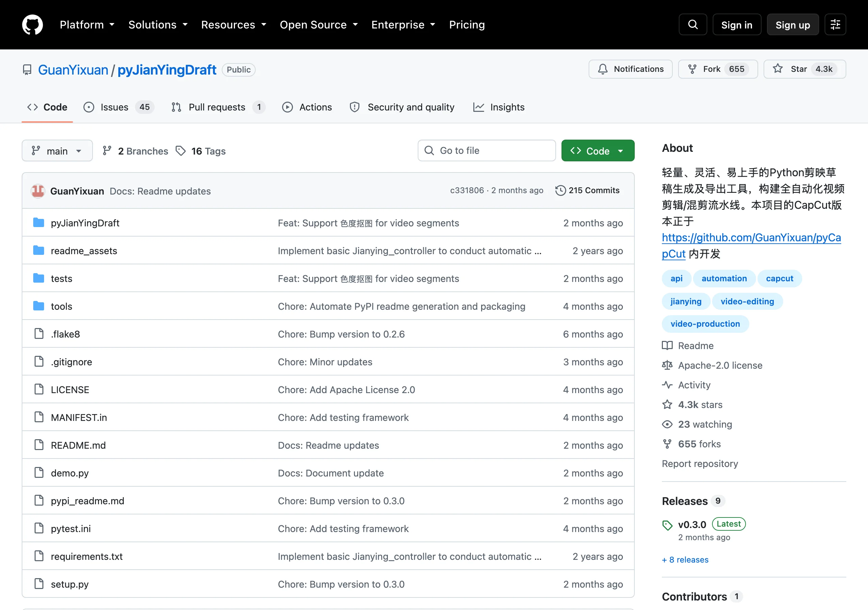Click the GitHub logo icon
The image size is (868, 610).
coord(33,24)
